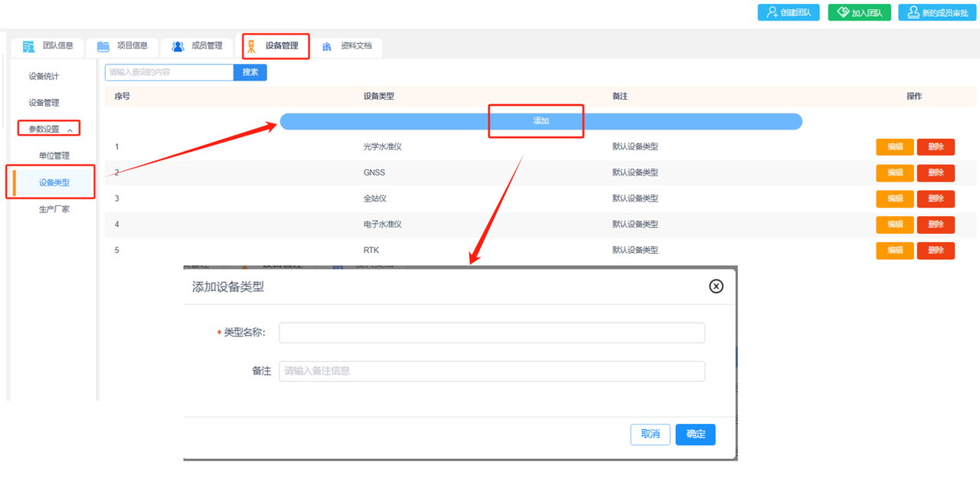
Task: Click the blue 添加 bar
Action: click(541, 121)
